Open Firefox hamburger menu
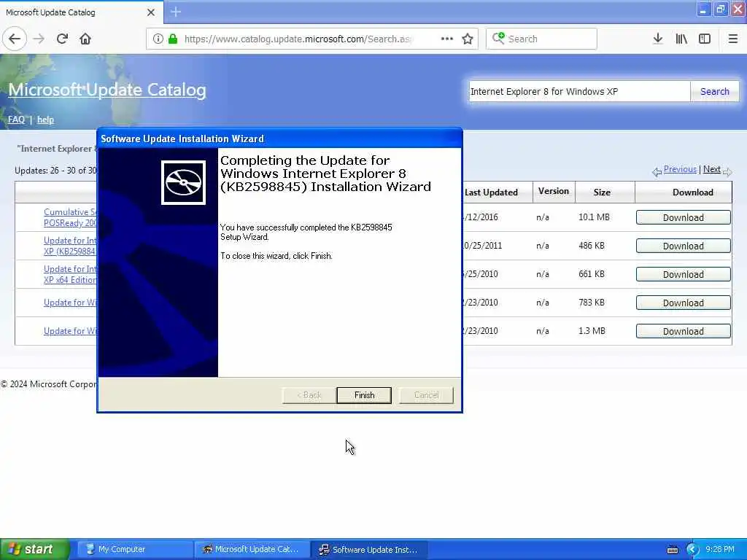 732,39
